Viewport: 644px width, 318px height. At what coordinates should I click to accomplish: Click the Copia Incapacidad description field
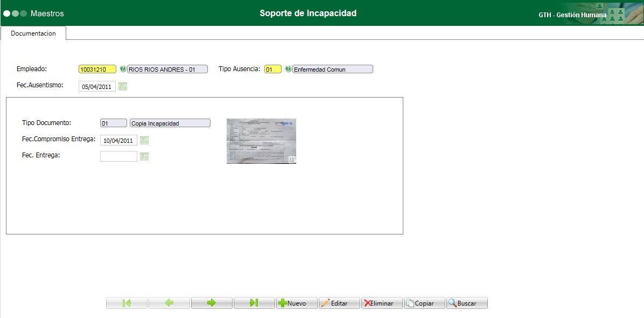click(170, 123)
